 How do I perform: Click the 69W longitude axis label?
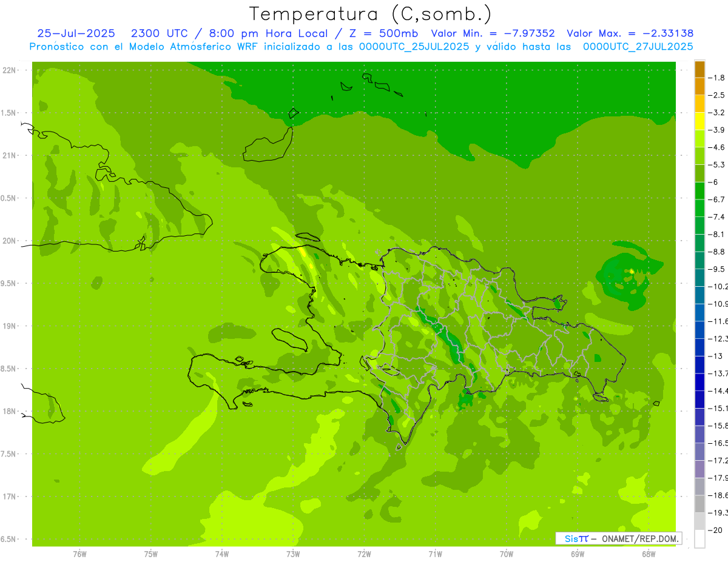578,554
